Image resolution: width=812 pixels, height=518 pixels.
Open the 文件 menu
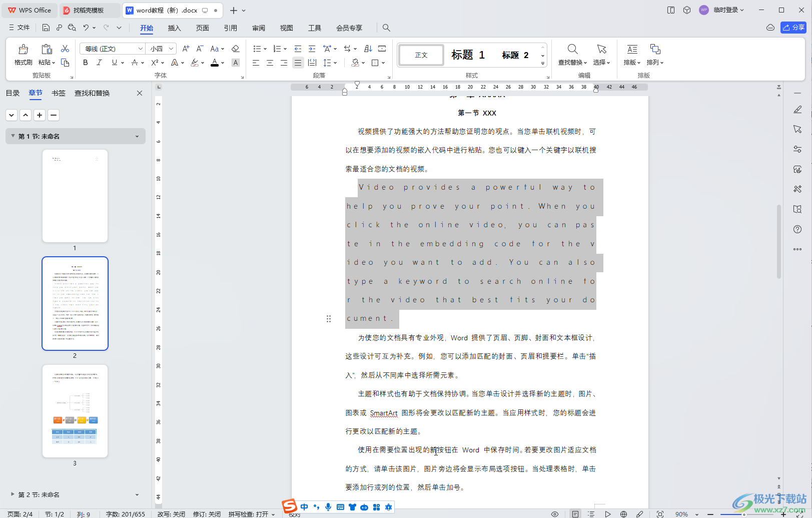pos(20,28)
